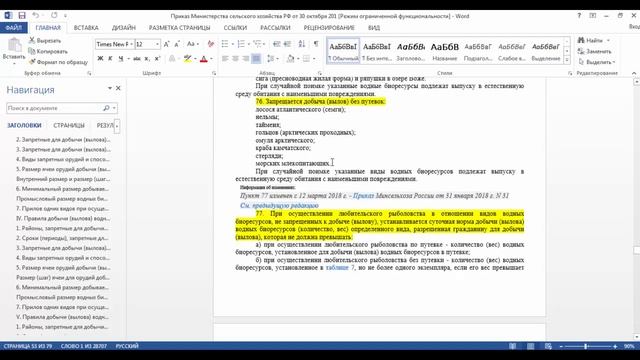This screenshot has height=360, width=640.
Task: Switch to the РАЗМЕТКА СТРАНИЦЫ tab
Action: point(180,28)
